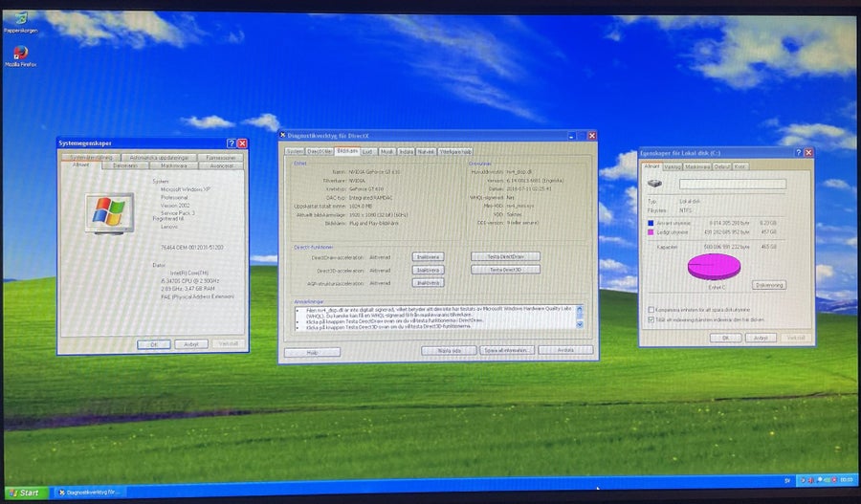Select the Bildskärm tab

[x=347, y=150]
